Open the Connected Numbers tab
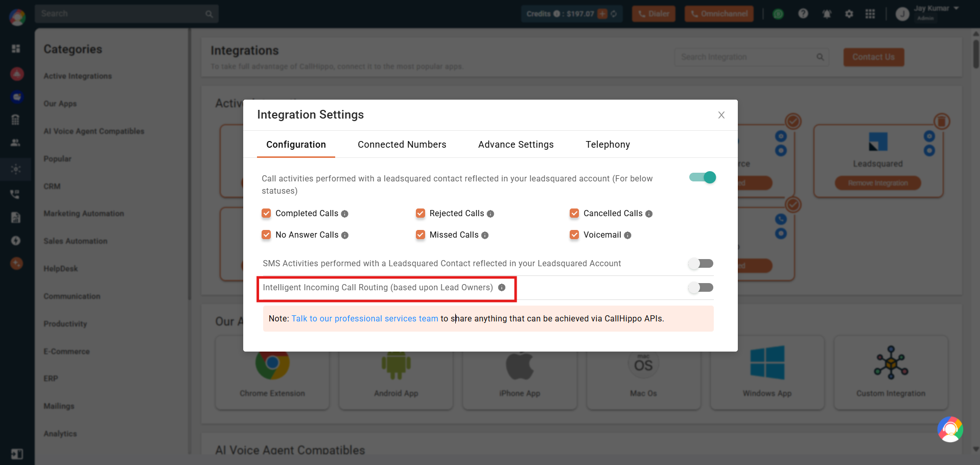The width and height of the screenshot is (980, 465). (402, 145)
